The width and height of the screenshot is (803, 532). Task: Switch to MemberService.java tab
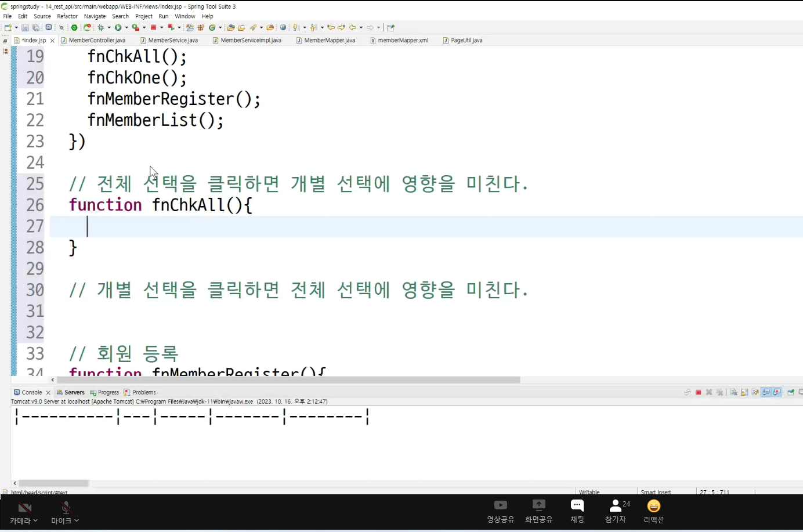[169, 40]
